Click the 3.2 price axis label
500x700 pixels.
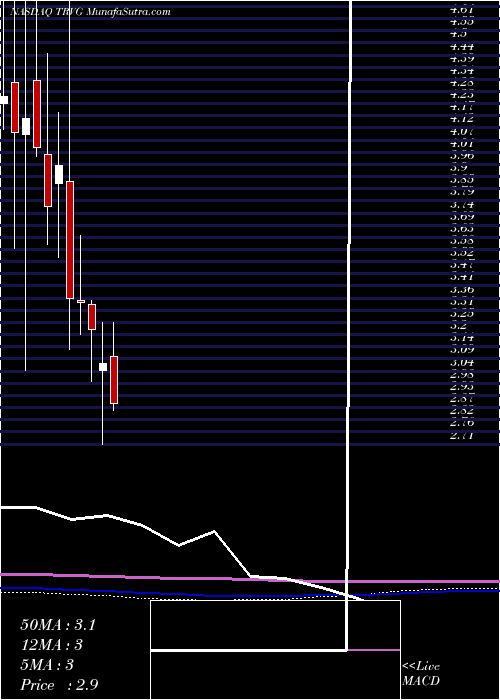pos(459,326)
